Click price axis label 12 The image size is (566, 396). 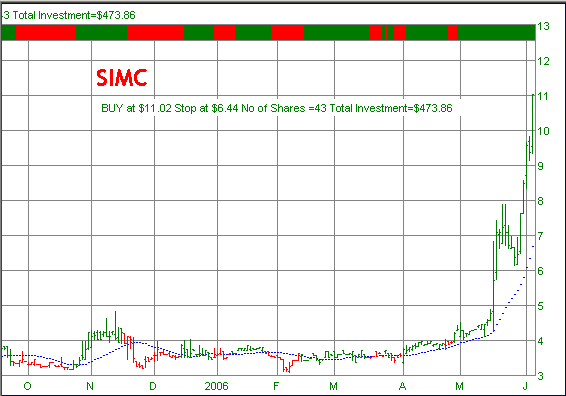543,61
